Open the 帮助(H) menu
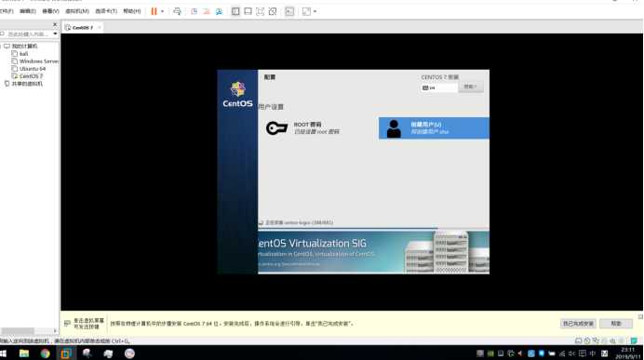The width and height of the screenshot is (644, 360). [x=132, y=11]
